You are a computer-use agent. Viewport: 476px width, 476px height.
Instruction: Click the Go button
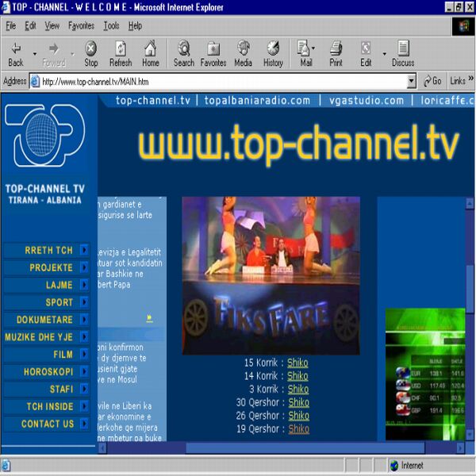432,81
